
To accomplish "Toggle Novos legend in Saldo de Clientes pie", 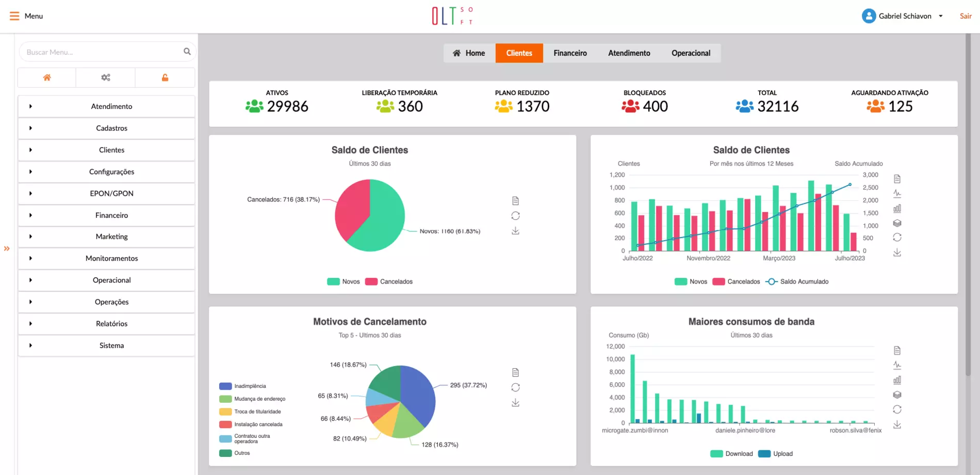I will (x=344, y=281).
